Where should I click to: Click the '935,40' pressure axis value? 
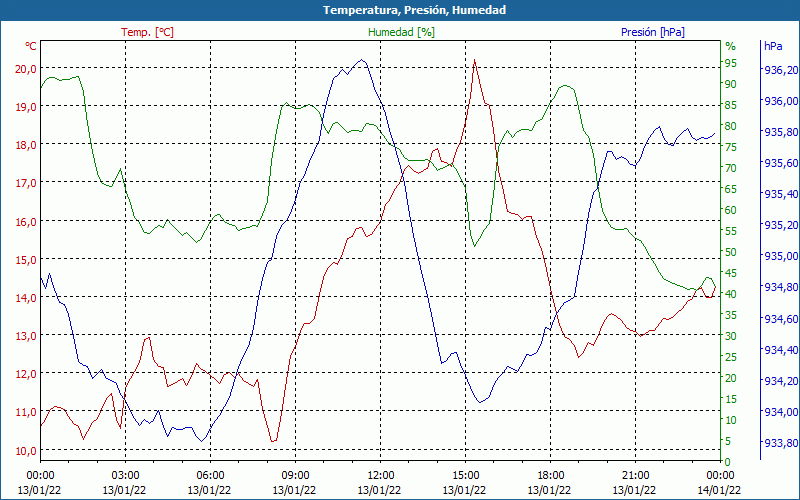[x=782, y=194]
